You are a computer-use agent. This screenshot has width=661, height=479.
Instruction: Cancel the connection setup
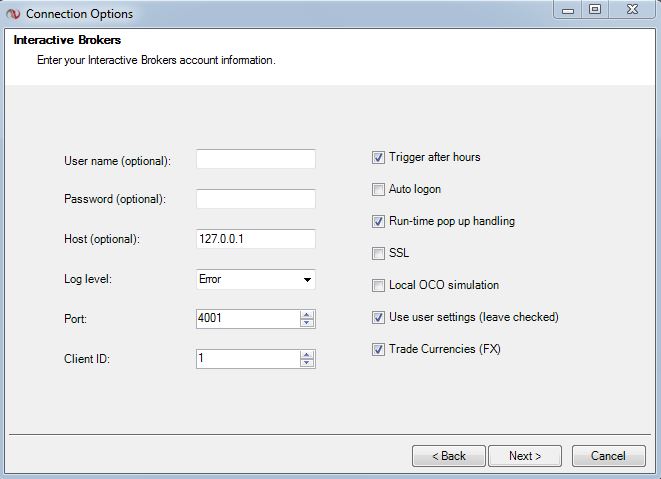(608, 456)
